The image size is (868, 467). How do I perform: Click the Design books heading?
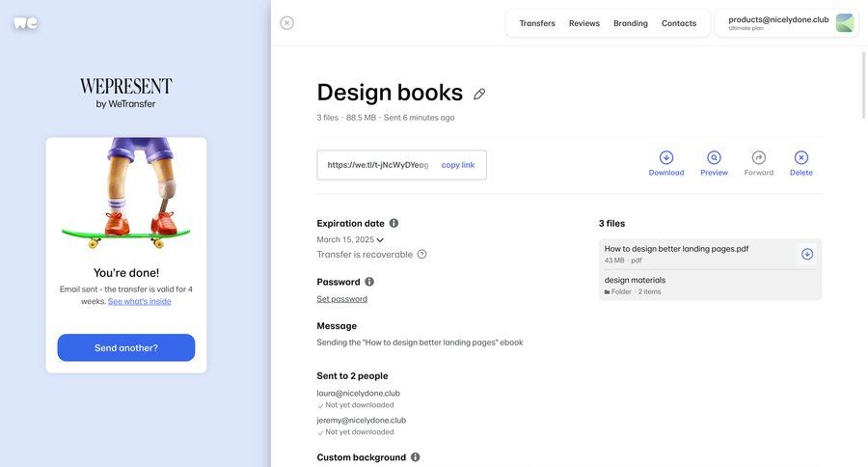pos(390,93)
